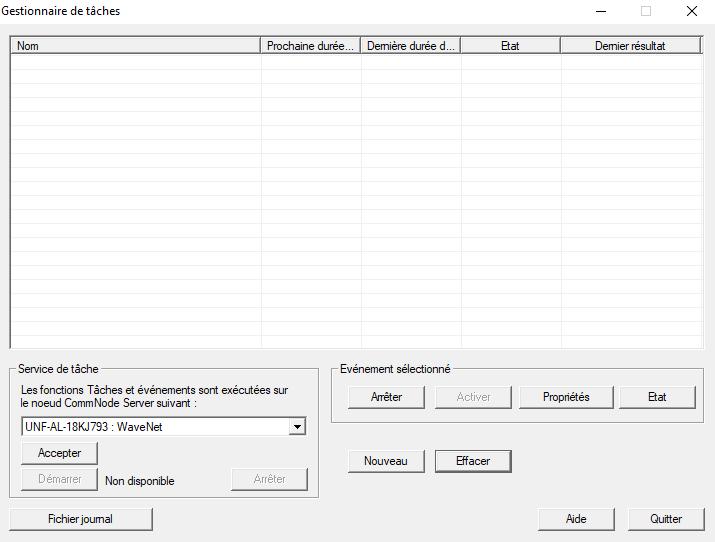
Task: Click Arrêter in the Service de tâche group
Action: pos(269,479)
